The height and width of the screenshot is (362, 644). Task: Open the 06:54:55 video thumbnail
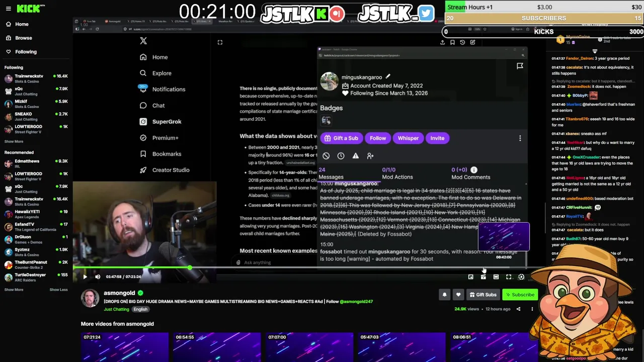pyautogui.click(x=217, y=347)
